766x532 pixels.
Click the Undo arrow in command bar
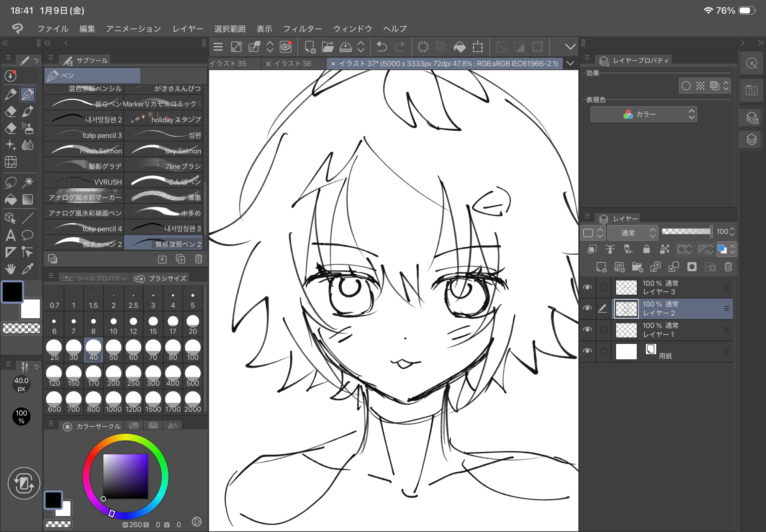tap(381, 47)
